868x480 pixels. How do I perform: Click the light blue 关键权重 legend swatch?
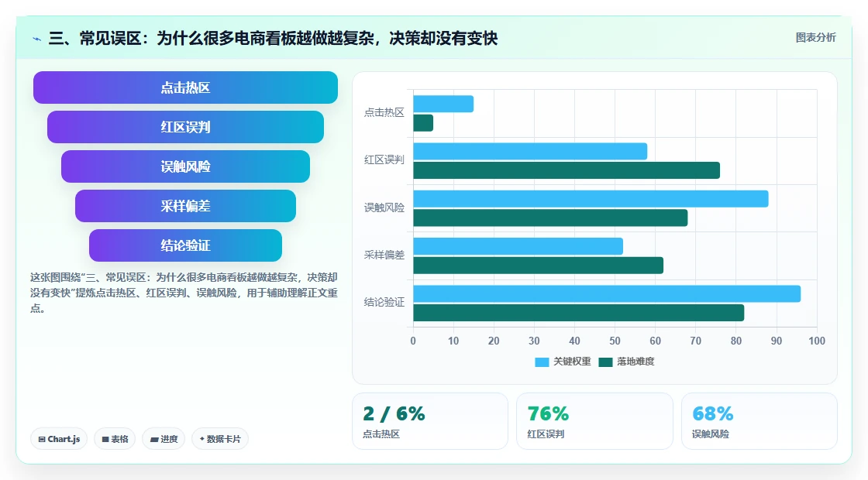pos(542,362)
